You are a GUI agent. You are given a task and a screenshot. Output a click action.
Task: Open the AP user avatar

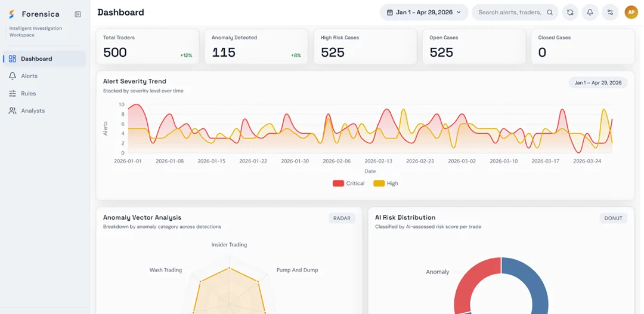(x=631, y=13)
